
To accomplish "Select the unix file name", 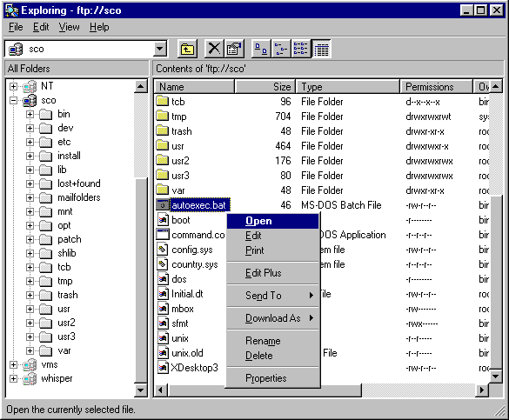I will click(x=180, y=338).
